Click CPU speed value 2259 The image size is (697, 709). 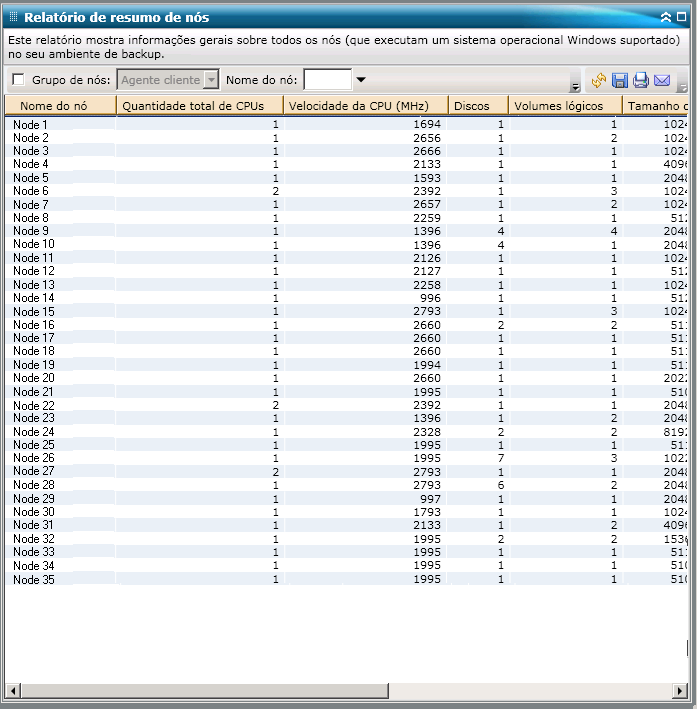427,217
